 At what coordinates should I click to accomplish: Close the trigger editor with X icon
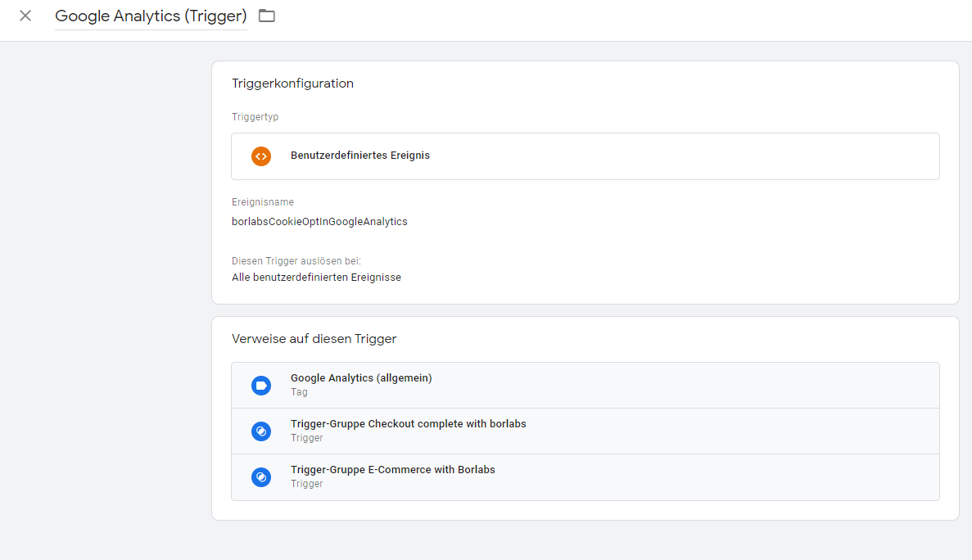point(25,16)
